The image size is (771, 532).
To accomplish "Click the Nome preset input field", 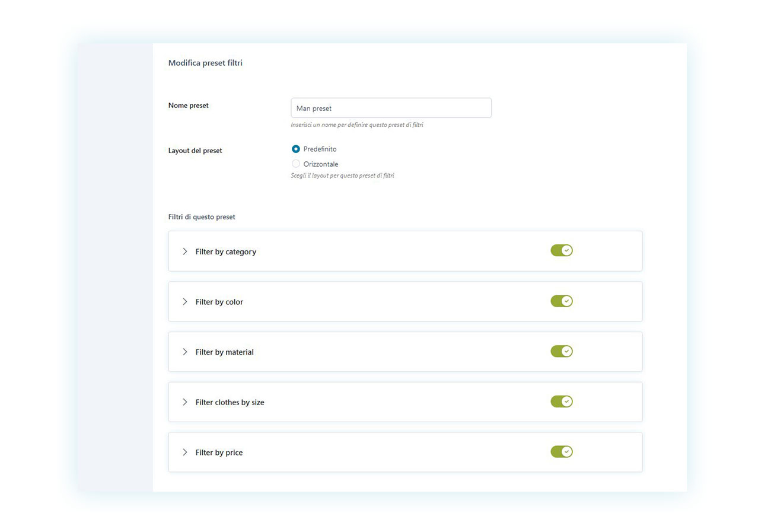I will (391, 108).
